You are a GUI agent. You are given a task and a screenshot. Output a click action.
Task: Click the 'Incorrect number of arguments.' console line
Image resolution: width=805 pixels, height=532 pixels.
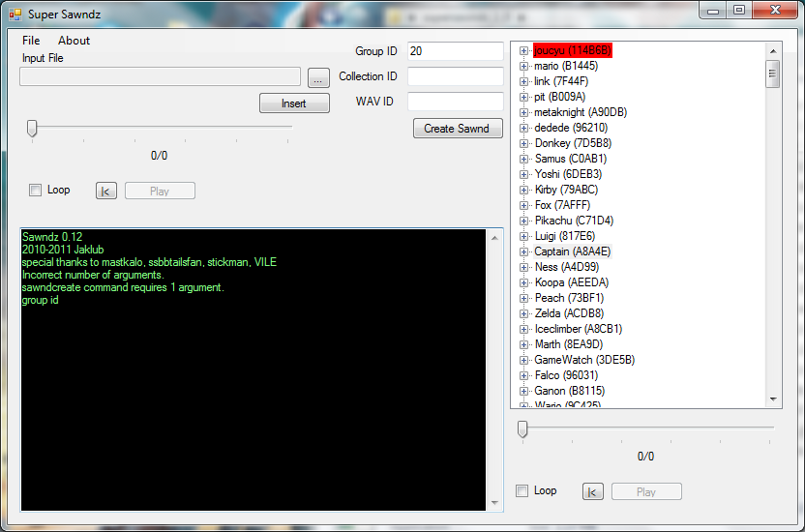[x=93, y=275]
